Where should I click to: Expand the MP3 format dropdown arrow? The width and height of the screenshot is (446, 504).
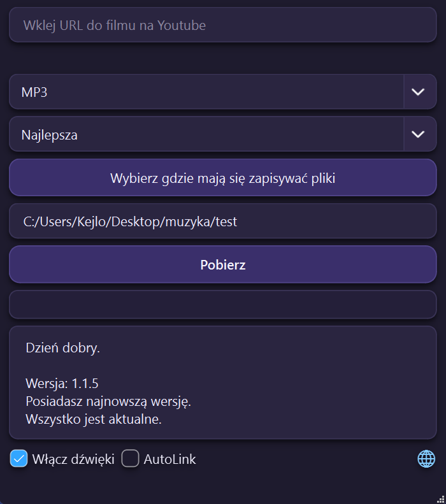[419, 92]
